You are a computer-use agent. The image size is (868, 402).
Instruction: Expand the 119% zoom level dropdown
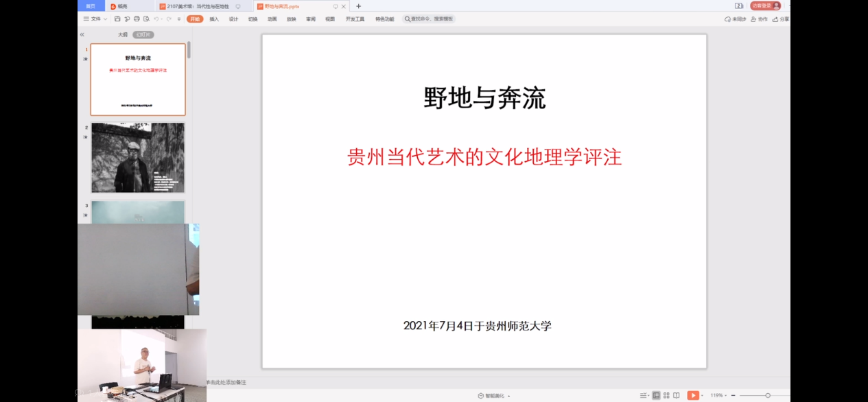718,396
